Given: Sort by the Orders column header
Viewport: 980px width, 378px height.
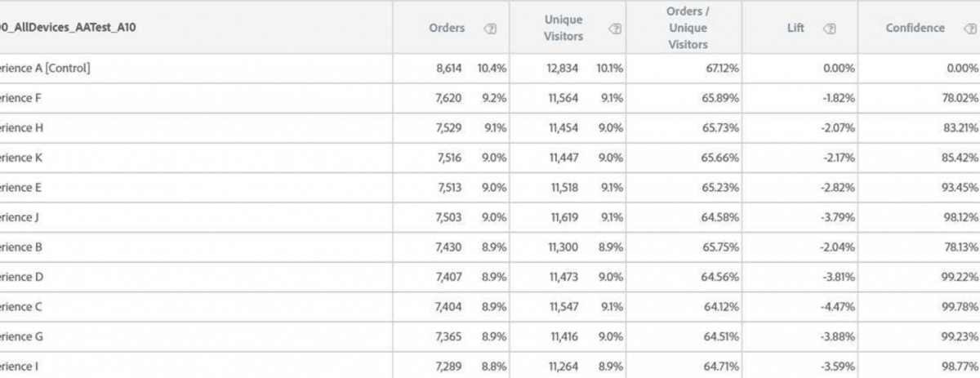Looking at the screenshot, I should (447, 28).
